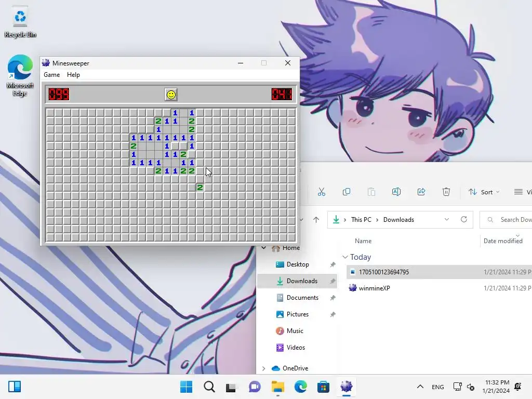Click the Delete trash icon in File Explorer
This screenshot has height=399, width=532.
click(x=446, y=192)
